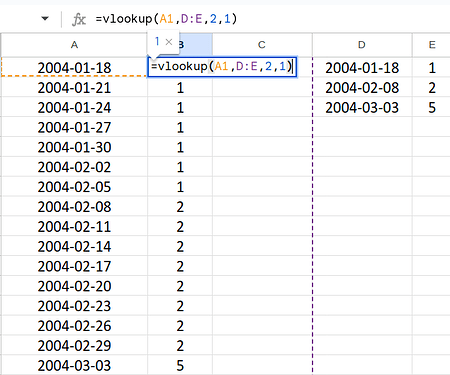Viewport: 450px width, 375px height.
Task: Click the value 5 in column E
Action: pyautogui.click(x=432, y=108)
